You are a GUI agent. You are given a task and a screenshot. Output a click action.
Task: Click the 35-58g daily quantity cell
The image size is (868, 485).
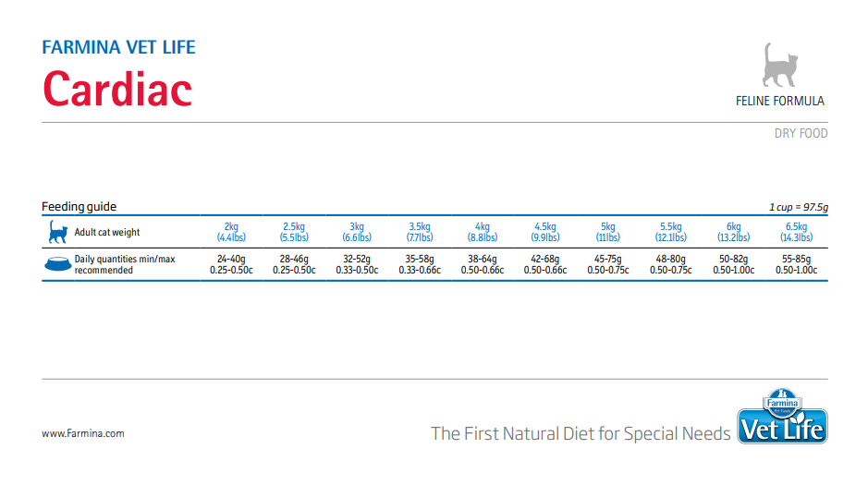(420, 264)
